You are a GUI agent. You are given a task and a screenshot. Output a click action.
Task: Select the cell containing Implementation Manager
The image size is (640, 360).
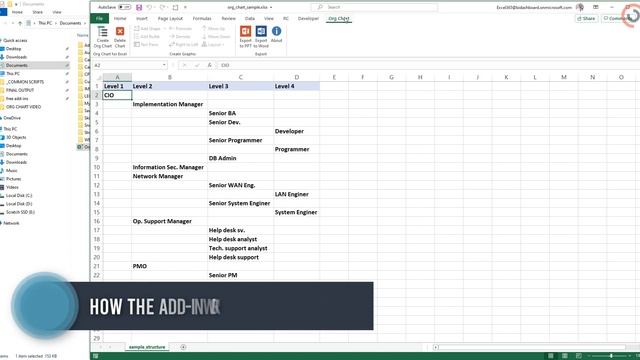click(x=169, y=104)
